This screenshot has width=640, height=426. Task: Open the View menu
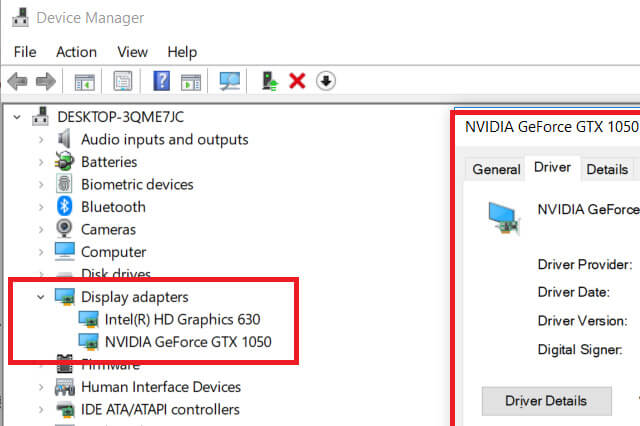pyautogui.click(x=132, y=52)
